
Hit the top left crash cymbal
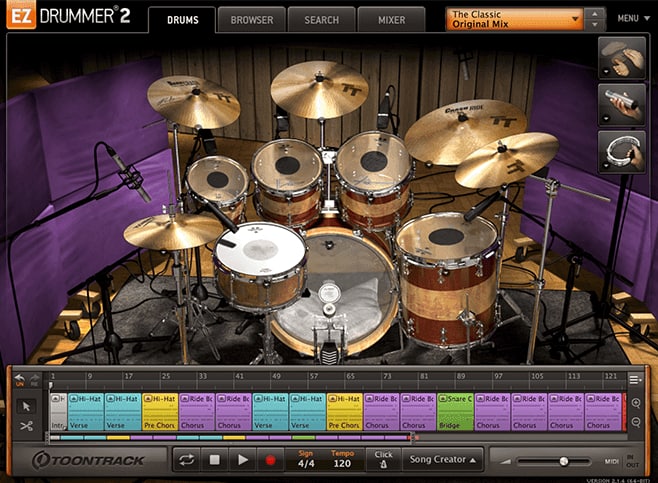click(x=193, y=102)
